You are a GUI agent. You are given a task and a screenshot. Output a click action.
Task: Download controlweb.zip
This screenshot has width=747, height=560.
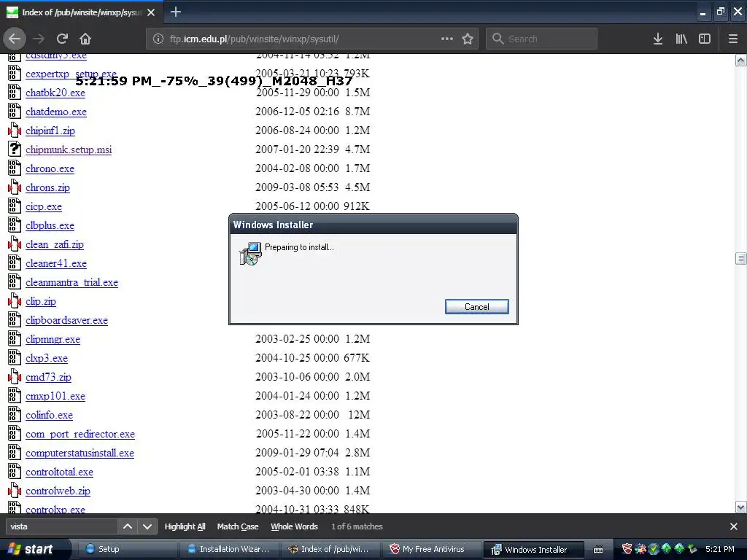point(58,491)
